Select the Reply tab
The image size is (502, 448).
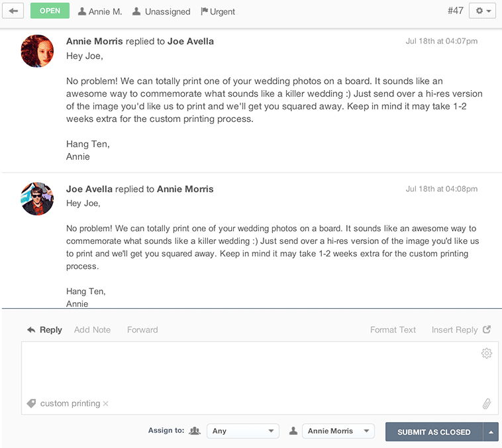pyautogui.click(x=45, y=329)
